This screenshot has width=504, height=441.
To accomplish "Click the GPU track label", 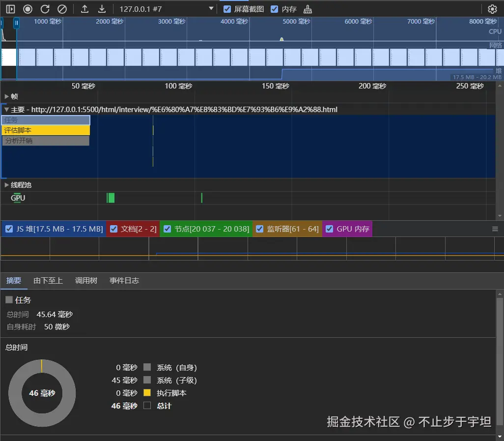I will [x=18, y=198].
